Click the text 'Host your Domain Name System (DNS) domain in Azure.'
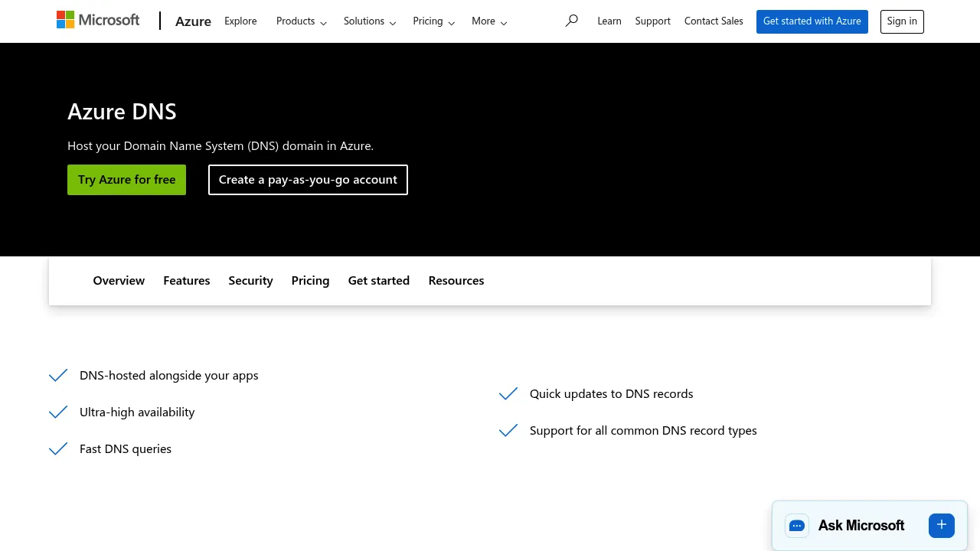The height and width of the screenshot is (551, 980). [x=220, y=146]
